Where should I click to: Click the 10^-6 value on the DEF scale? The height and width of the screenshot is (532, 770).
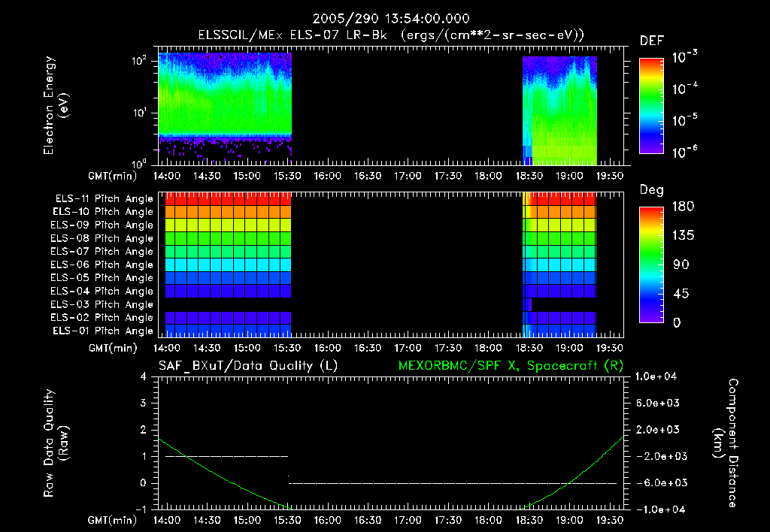(684, 152)
